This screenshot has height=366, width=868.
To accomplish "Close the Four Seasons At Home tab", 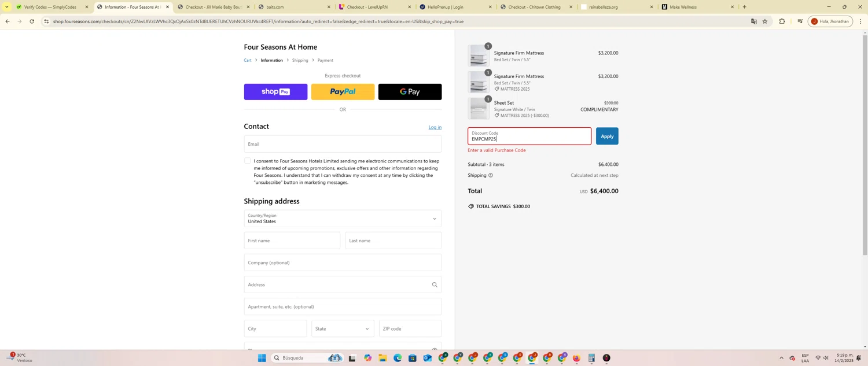I will (168, 7).
